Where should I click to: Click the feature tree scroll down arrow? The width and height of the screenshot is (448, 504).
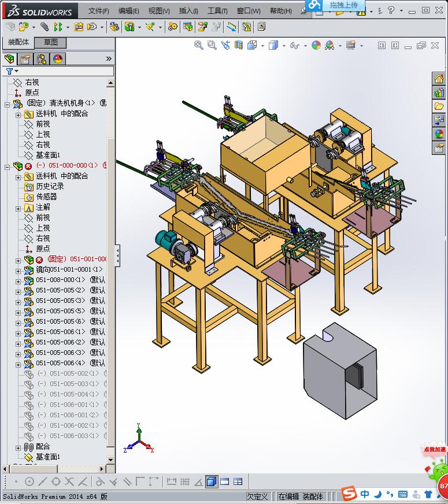[110, 459]
